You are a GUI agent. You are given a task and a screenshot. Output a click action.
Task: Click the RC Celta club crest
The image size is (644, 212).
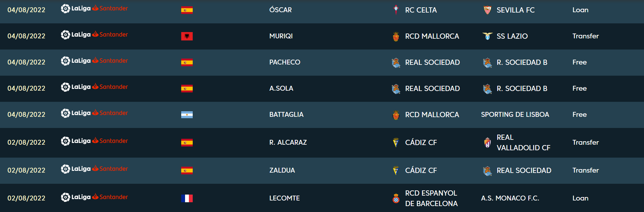tap(396, 10)
